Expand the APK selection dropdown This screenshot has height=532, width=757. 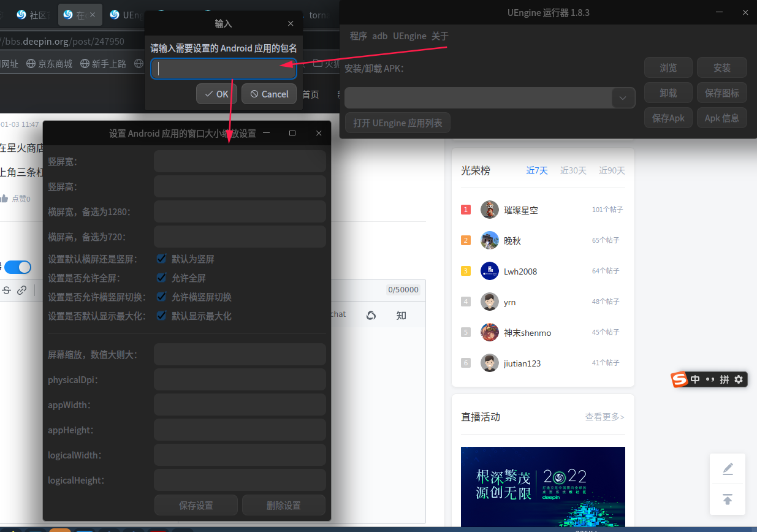(623, 97)
